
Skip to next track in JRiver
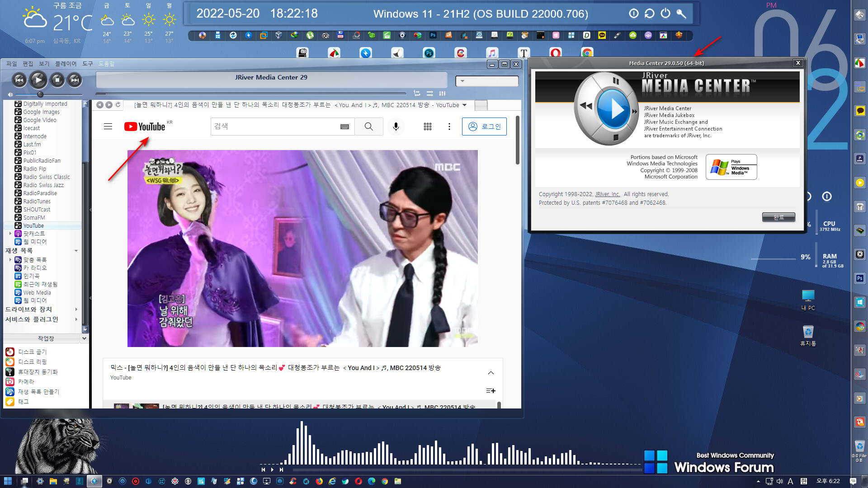[75, 80]
